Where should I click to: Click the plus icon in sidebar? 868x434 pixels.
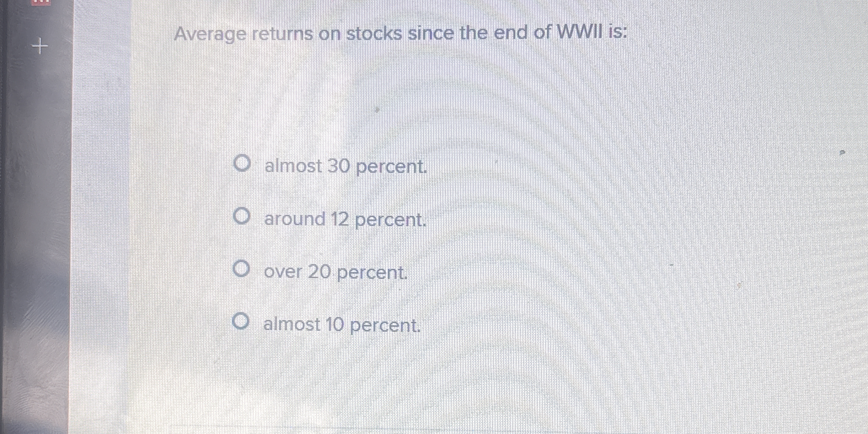pyautogui.click(x=40, y=46)
